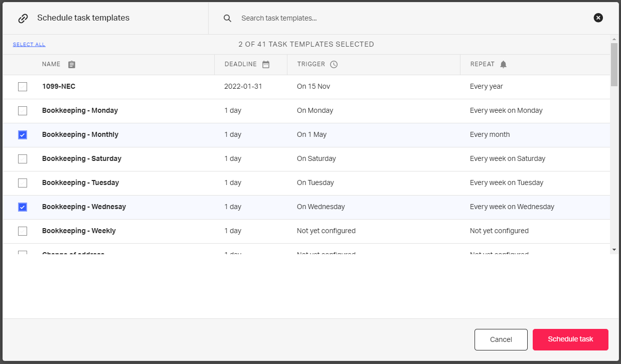Click Every week on Monday cell

pos(506,110)
